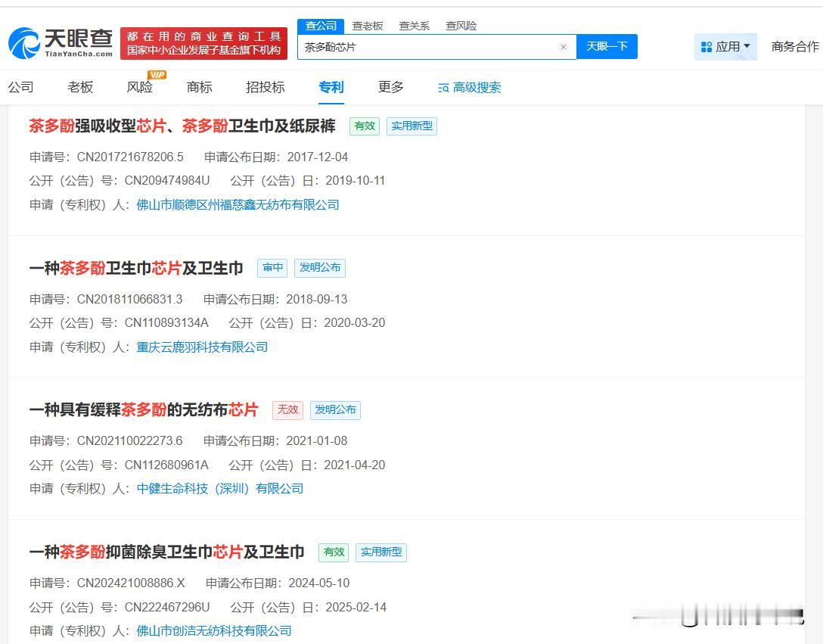Image resolution: width=823 pixels, height=644 pixels.
Task: Open the 商务合作 link
Action: coord(795,47)
